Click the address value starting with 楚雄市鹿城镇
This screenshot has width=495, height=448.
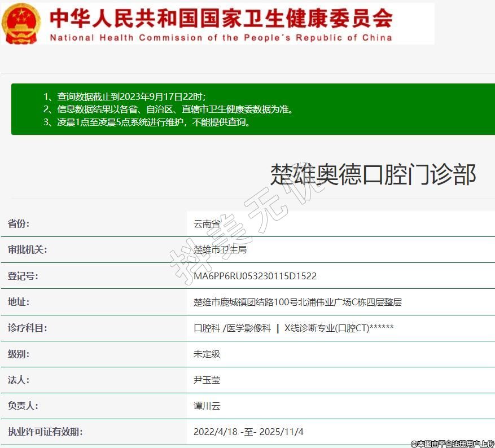coord(297,302)
